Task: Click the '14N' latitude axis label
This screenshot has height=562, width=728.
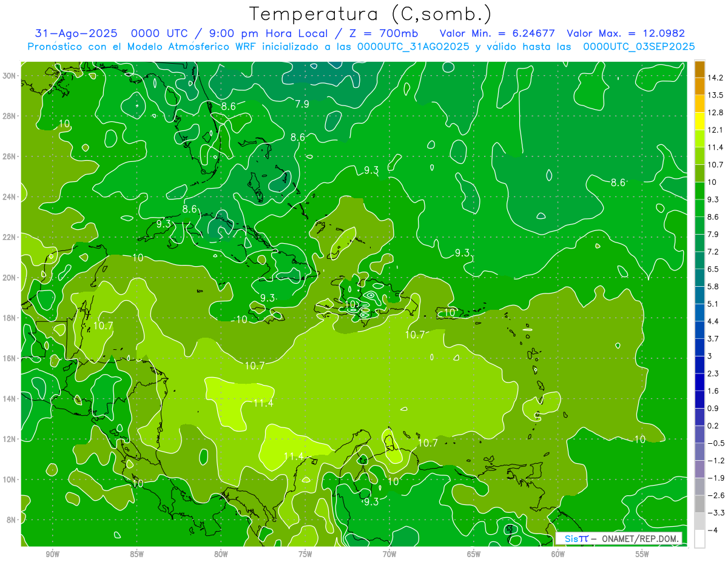Action: pyautogui.click(x=10, y=399)
